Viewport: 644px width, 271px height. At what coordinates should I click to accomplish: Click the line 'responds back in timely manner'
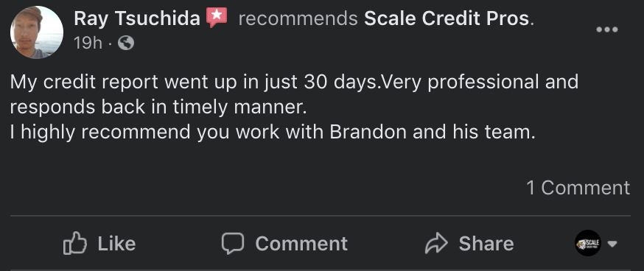point(158,108)
